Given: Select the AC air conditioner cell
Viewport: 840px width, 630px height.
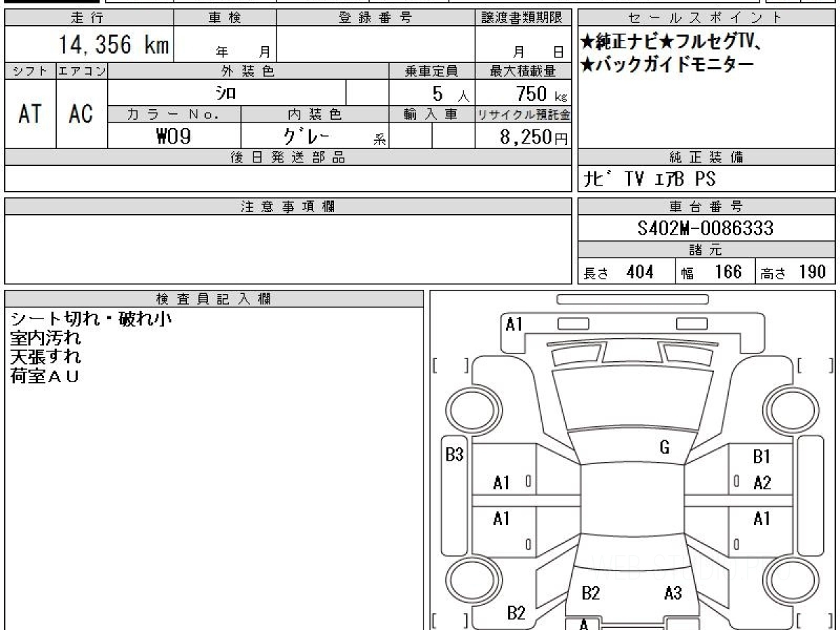Looking at the screenshot, I should (x=82, y=113).
